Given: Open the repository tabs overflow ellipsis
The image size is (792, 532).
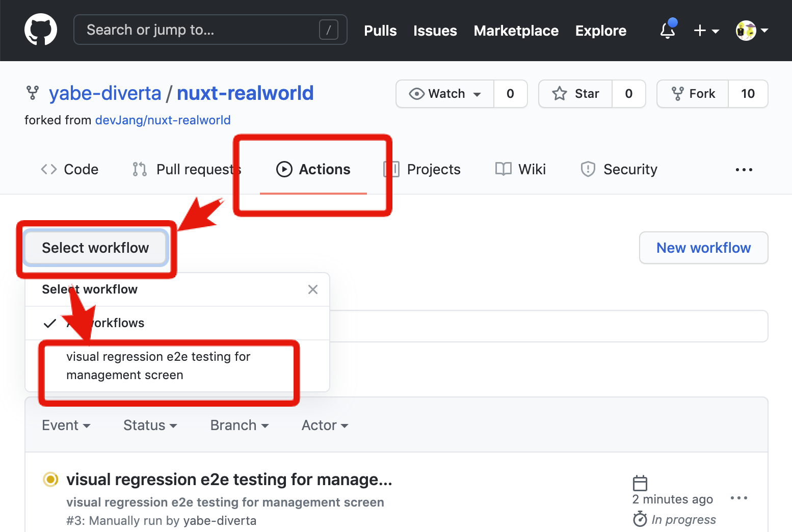Looking at the screenshot, I should [744, 170].
